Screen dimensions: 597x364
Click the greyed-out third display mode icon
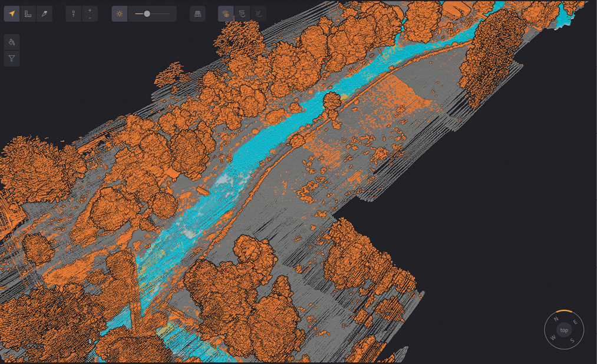click(258, 14)
